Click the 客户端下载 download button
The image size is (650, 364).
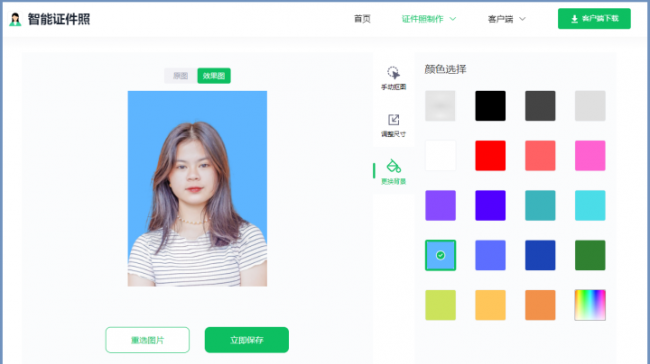coord(594,19)
